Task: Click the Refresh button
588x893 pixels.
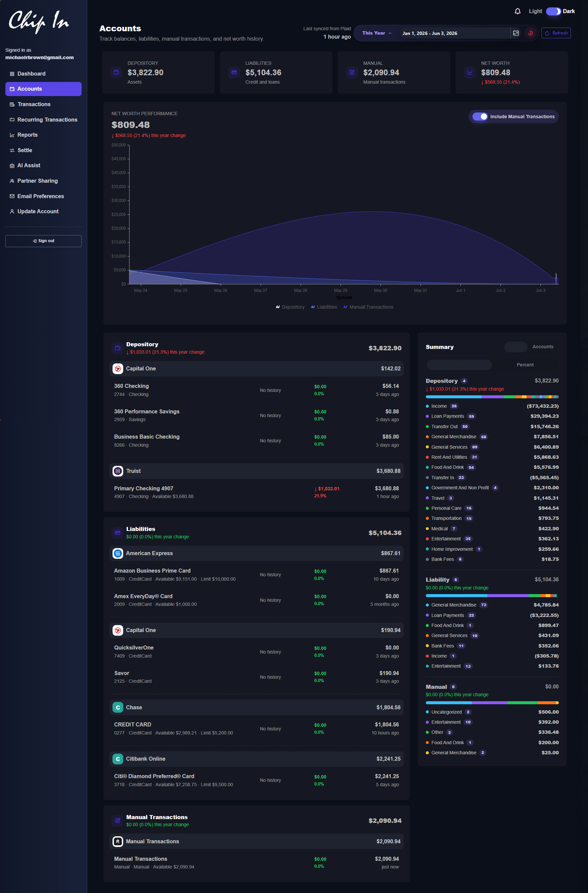Action: pyautogui.click(x=556, y=33)
